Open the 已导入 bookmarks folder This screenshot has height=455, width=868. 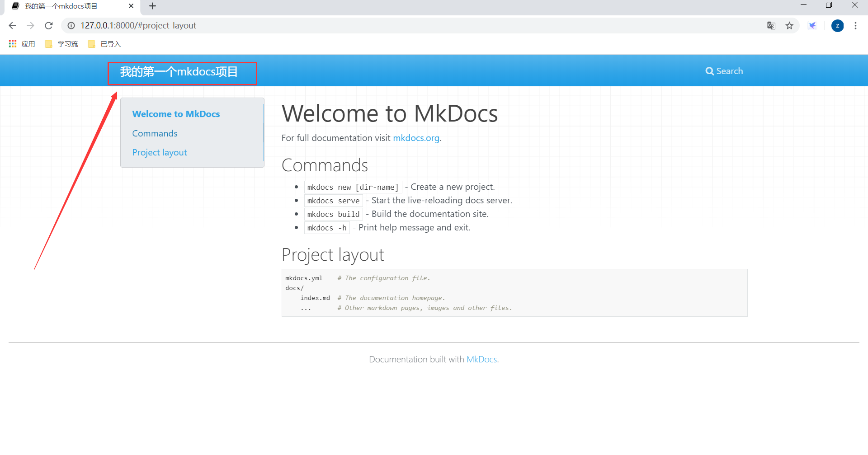(x=104, y=43)
